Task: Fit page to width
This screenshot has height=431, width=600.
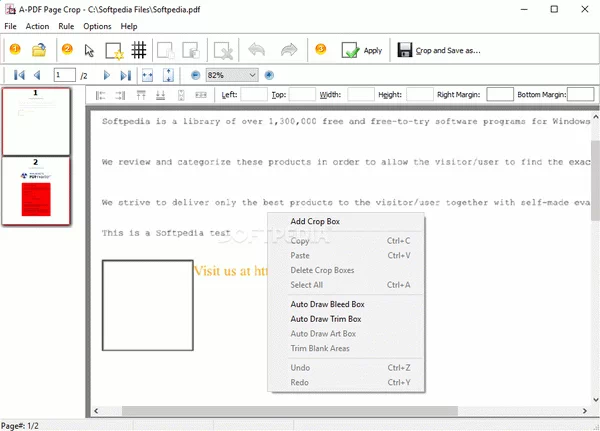Action: [x=147, y=75]
